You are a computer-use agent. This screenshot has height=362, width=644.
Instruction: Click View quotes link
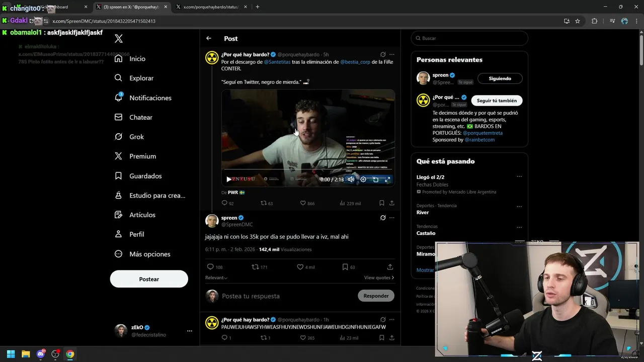(379, 278)
